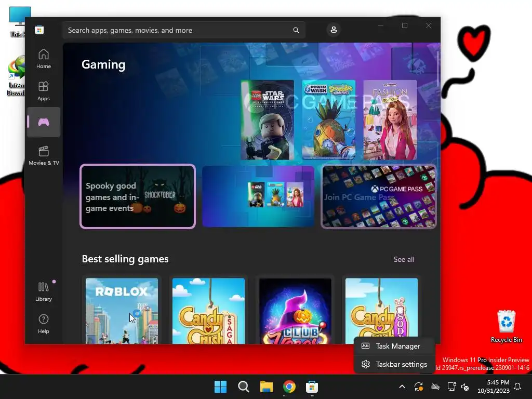Choose Taskbar settings from context menu
The width and height of the screenshot is (532, 399).
click(x=394, y=364)
